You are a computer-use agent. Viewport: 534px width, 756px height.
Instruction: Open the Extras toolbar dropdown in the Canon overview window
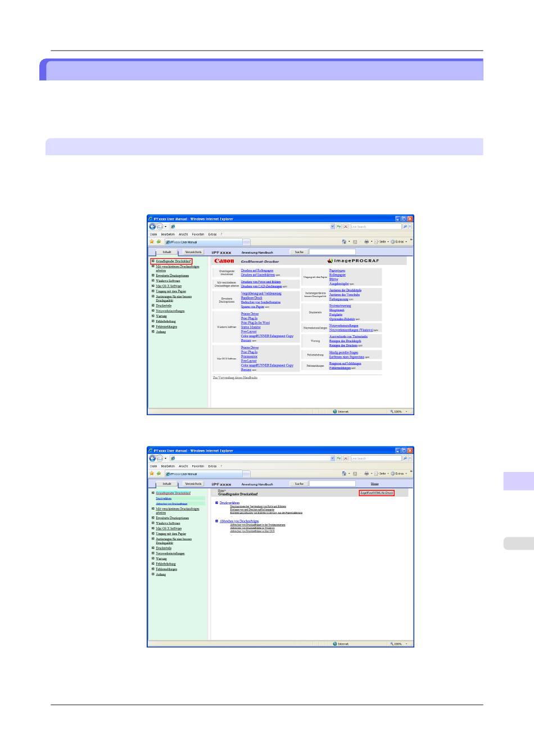(399, 242)
